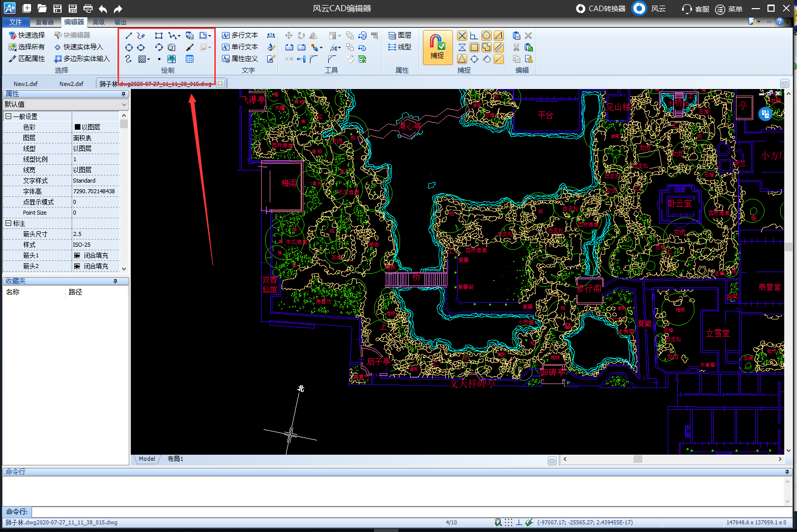This screenshot has width=797, height=532.
Task: Select the Line drawing tool
Action: [129, 36]
